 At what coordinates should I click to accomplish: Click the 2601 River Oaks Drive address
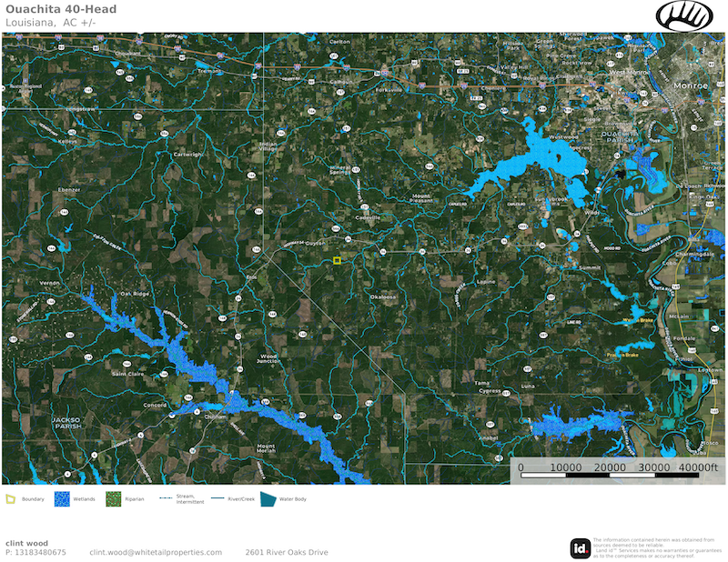(287, 552)
